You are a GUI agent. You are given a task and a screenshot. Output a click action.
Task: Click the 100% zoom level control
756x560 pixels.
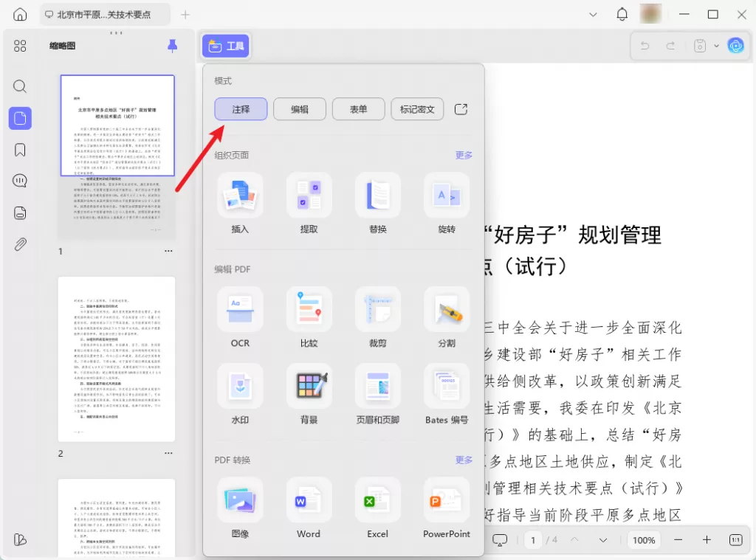coord(643,539)
